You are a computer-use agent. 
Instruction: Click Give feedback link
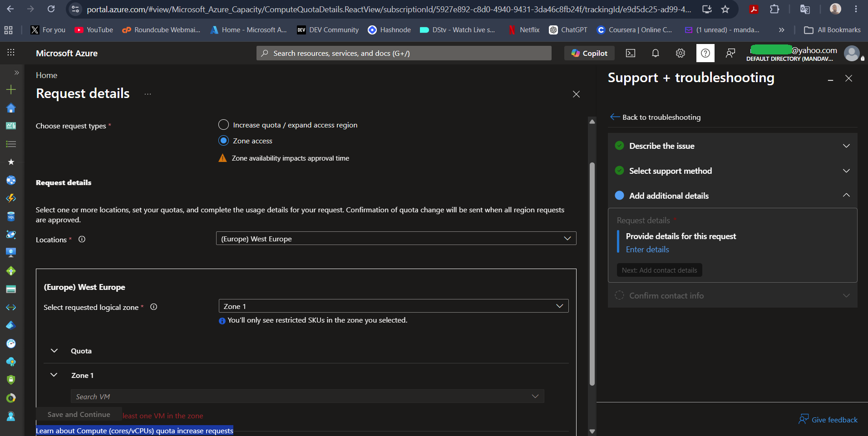click(x=829, y=420)
